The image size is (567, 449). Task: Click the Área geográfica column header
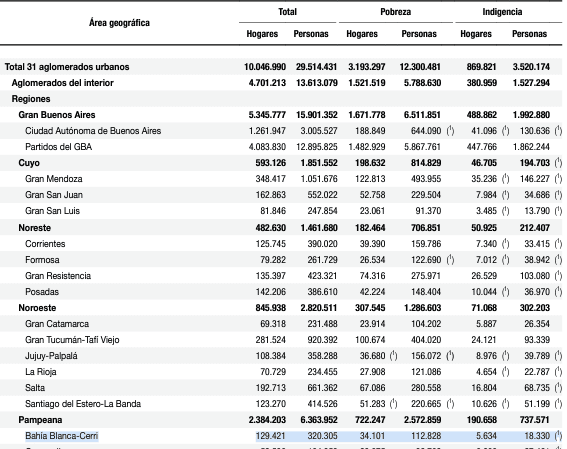coord(119,23)
